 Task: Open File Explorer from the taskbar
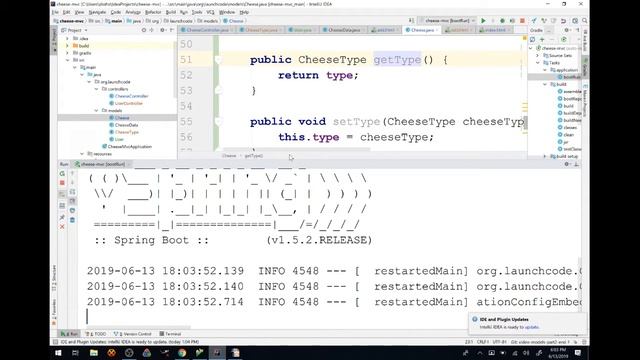click(94, 353)
